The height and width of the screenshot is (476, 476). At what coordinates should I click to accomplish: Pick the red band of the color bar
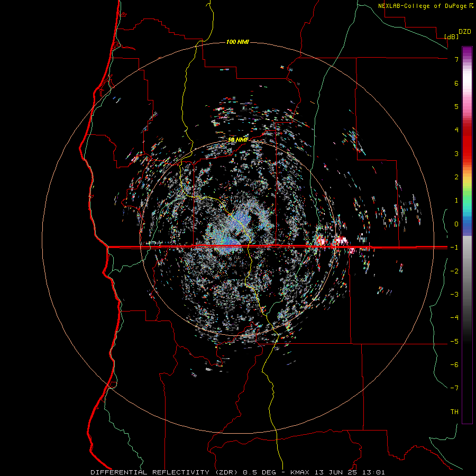(467, 146)
